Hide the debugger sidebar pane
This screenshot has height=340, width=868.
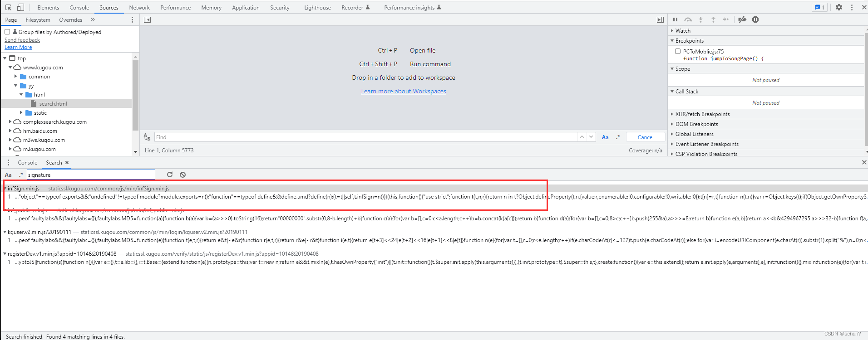click(660, 19)
